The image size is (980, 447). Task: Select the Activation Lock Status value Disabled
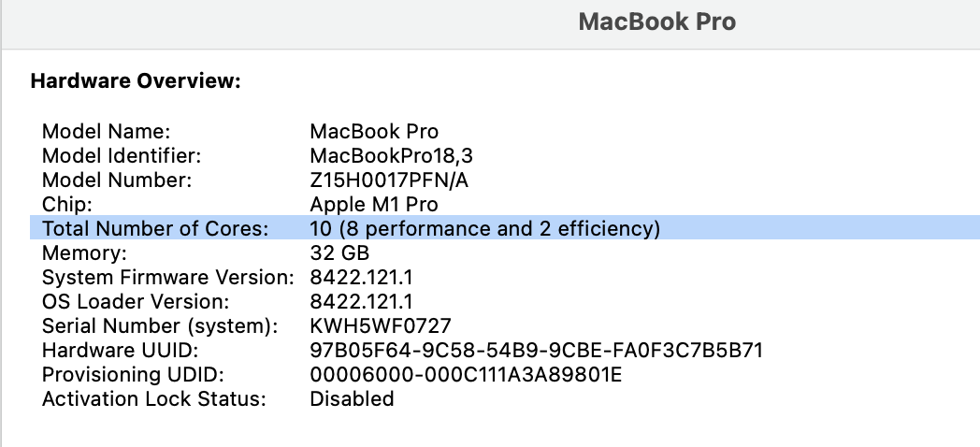coord(352,399)
